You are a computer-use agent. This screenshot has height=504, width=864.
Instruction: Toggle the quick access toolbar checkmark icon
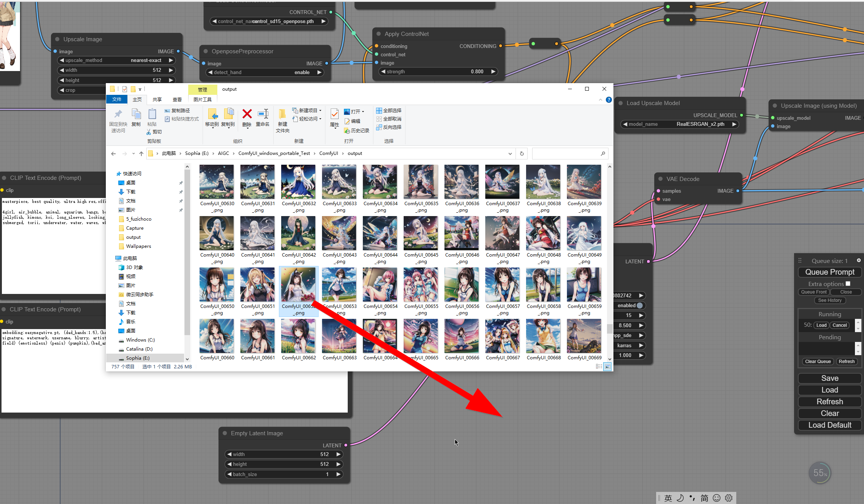click(125, 89)
